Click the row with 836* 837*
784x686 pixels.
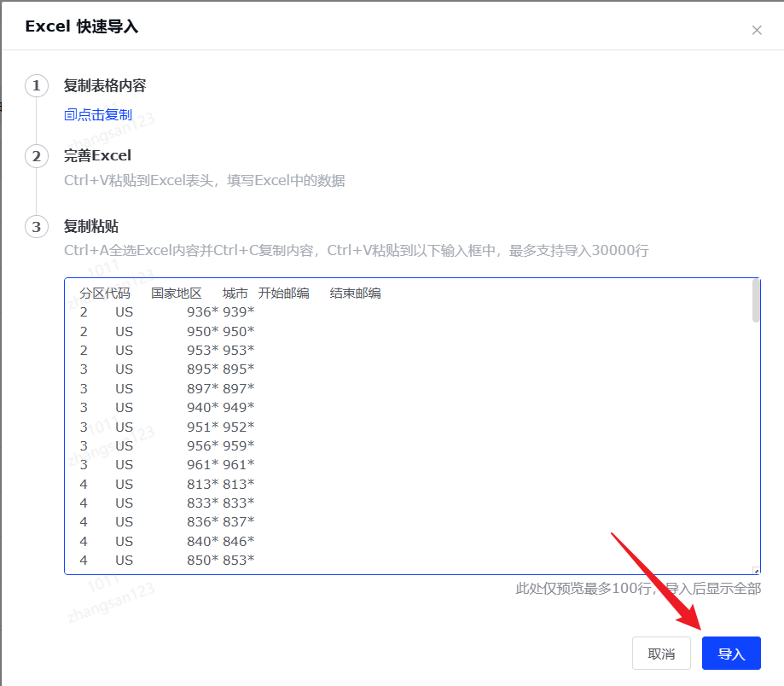[167, 522]
